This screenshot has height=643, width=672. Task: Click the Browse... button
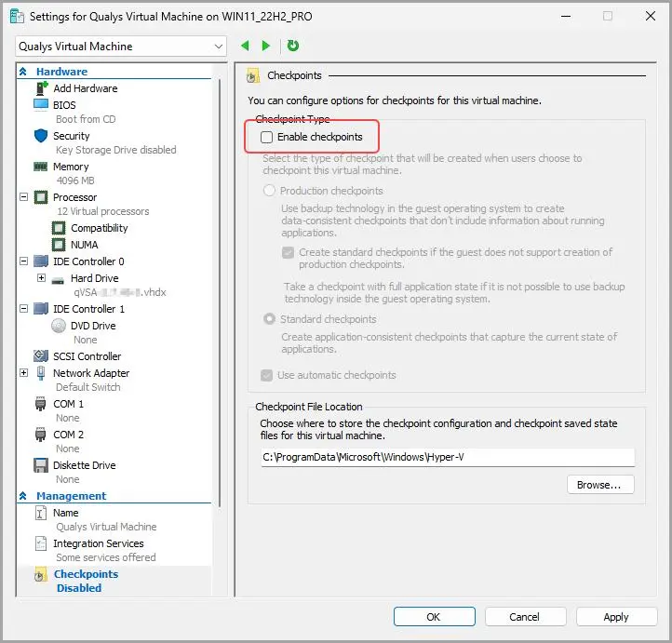click(600, 485)
